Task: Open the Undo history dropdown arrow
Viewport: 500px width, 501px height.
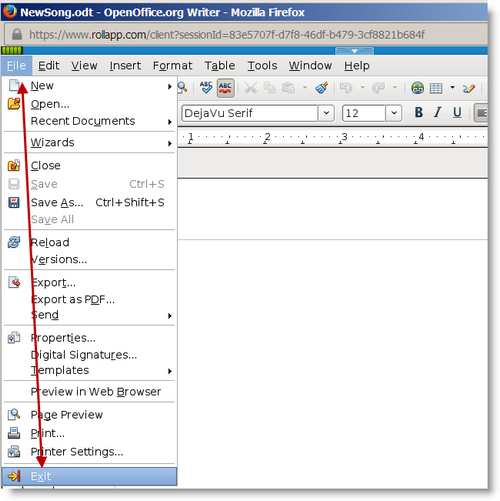Action: (x=362, y=88)
